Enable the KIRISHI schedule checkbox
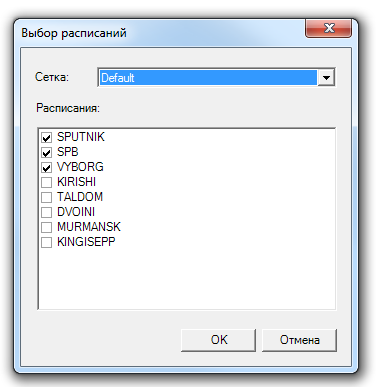 click(47, 182)
